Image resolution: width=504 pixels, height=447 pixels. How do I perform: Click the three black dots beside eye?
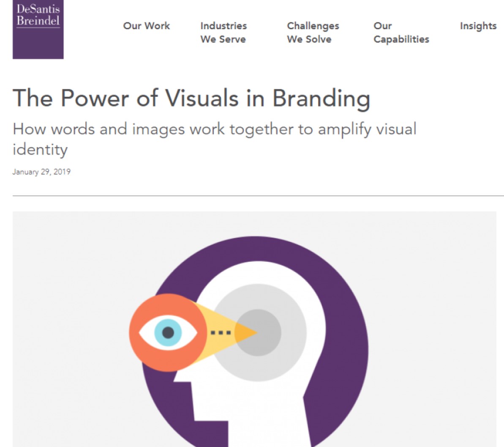[x=221, y=333]
